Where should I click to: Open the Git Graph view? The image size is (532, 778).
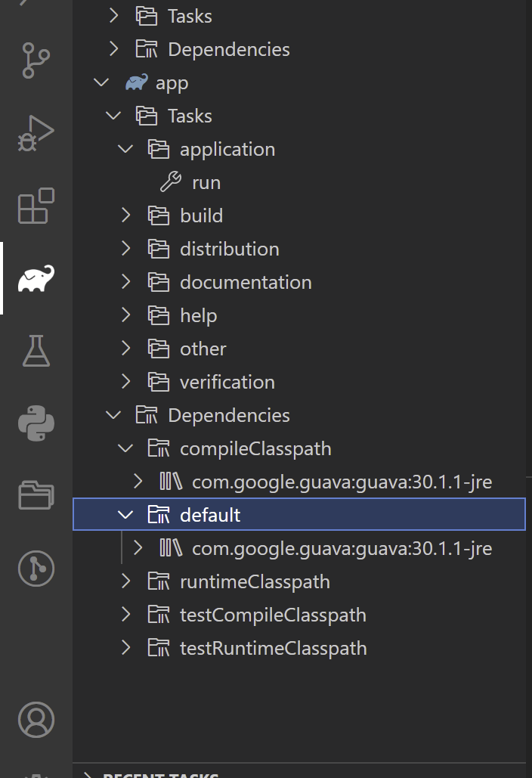coord(36,567)
